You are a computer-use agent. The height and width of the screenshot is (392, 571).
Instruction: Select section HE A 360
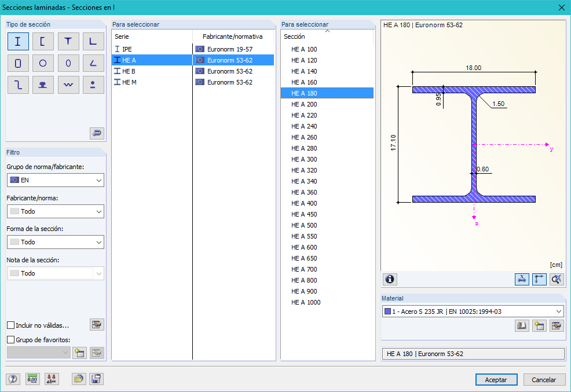pos(327,192)
